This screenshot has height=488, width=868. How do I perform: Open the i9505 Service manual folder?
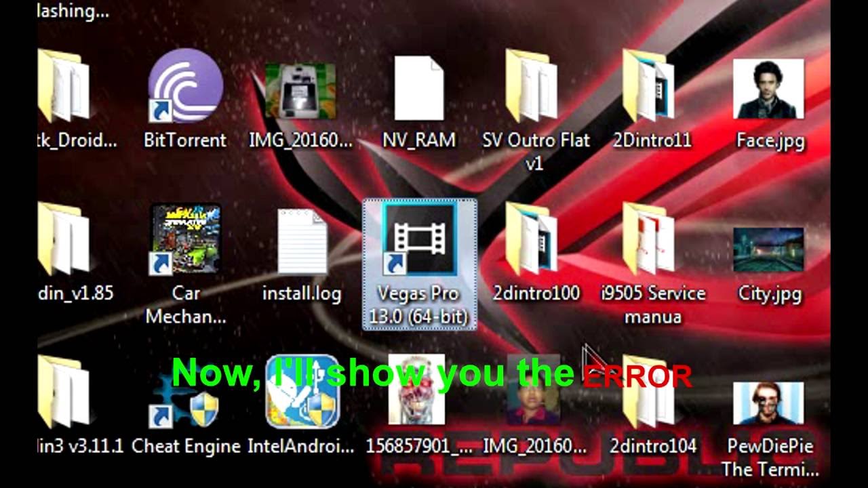click(x=652, y=264)
